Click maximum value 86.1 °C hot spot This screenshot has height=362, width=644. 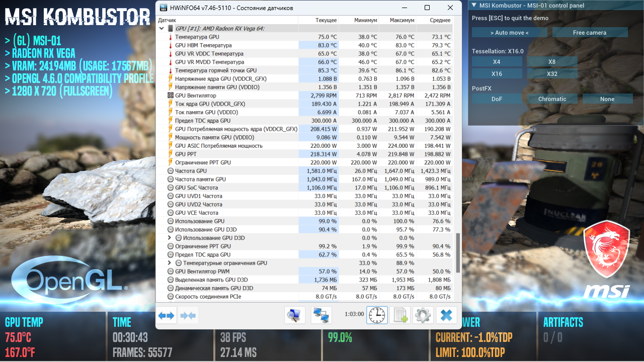(x=404, y=70)
